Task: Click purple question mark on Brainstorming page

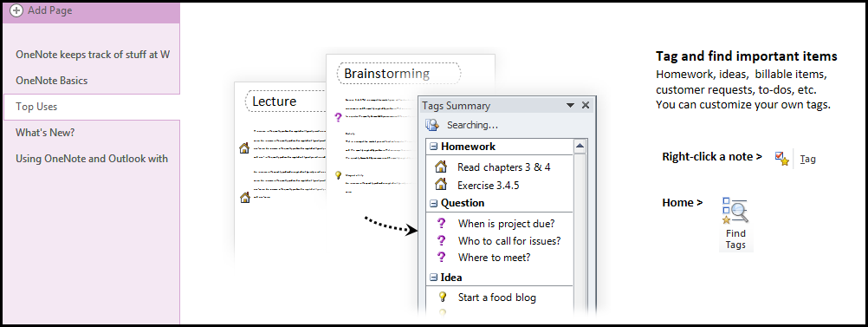Action: [x=339, y=117]
